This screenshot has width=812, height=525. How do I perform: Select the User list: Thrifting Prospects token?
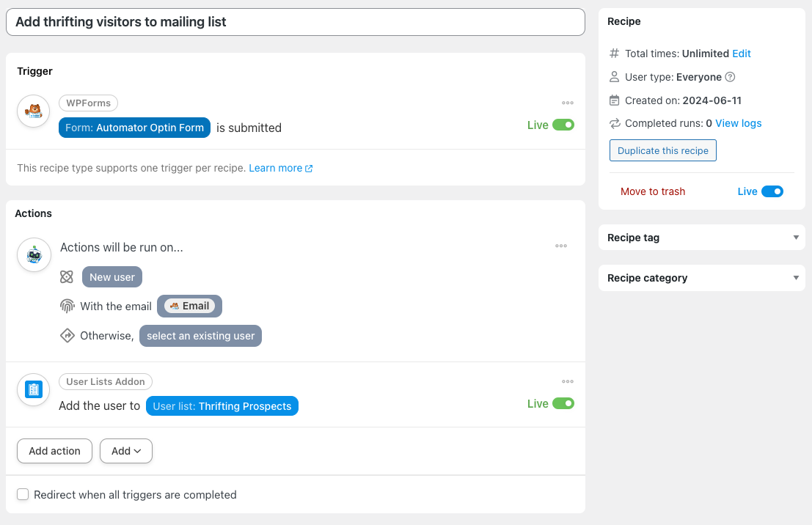tap(222, 406)
